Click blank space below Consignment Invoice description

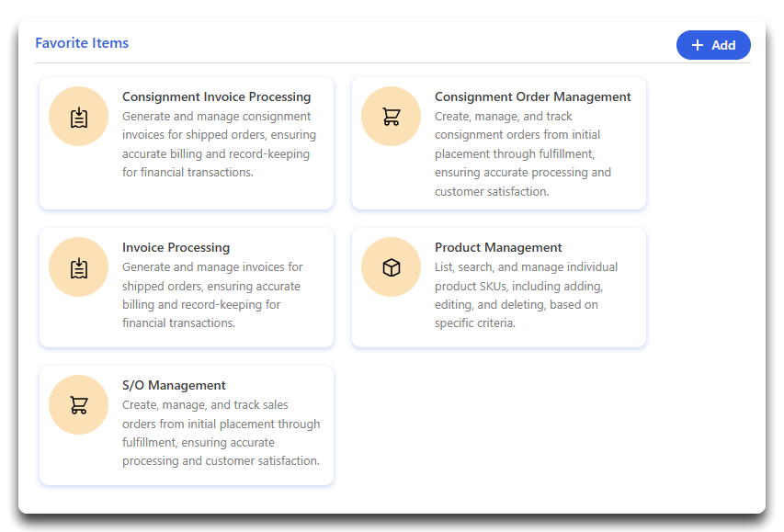click(x=220, y=194)
